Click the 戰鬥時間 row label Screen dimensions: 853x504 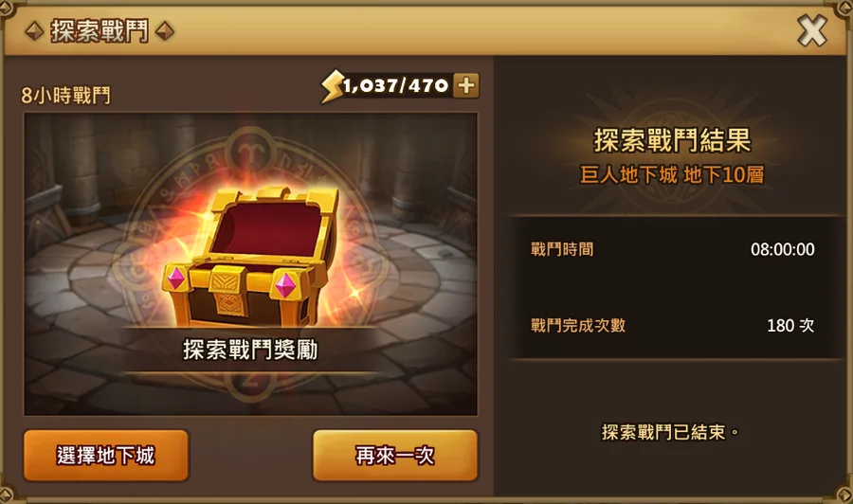click(x=562, y=249)
